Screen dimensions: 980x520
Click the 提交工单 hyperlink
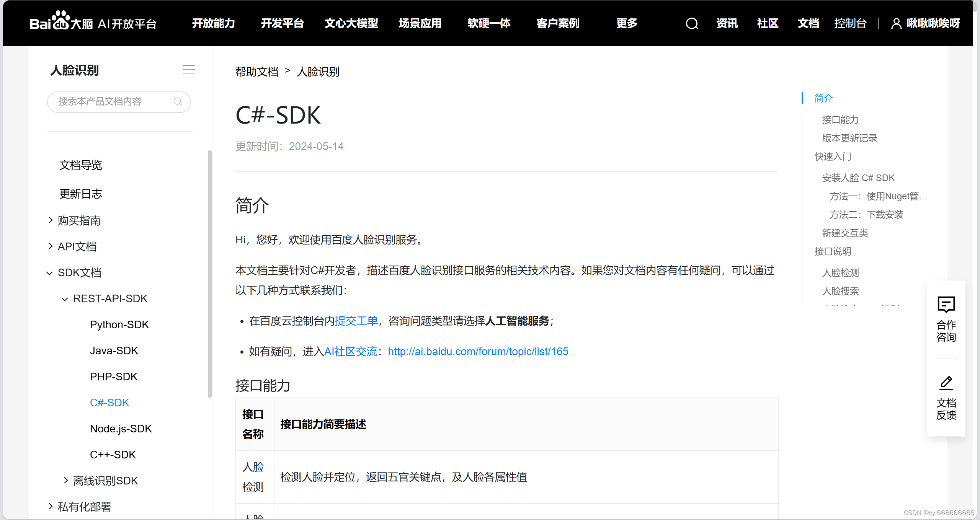(356, 321)
